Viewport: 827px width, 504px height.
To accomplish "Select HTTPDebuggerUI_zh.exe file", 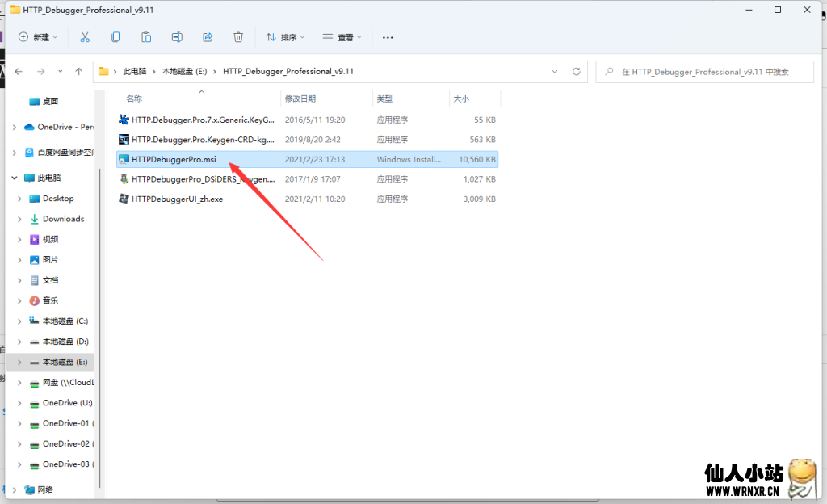I will point(177,199).
